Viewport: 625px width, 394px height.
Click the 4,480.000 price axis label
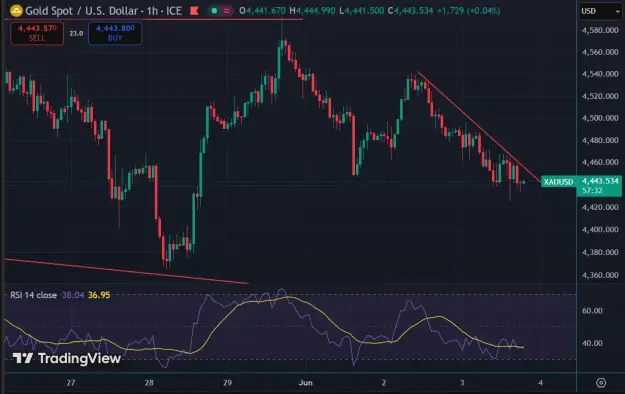click(600, 140)
